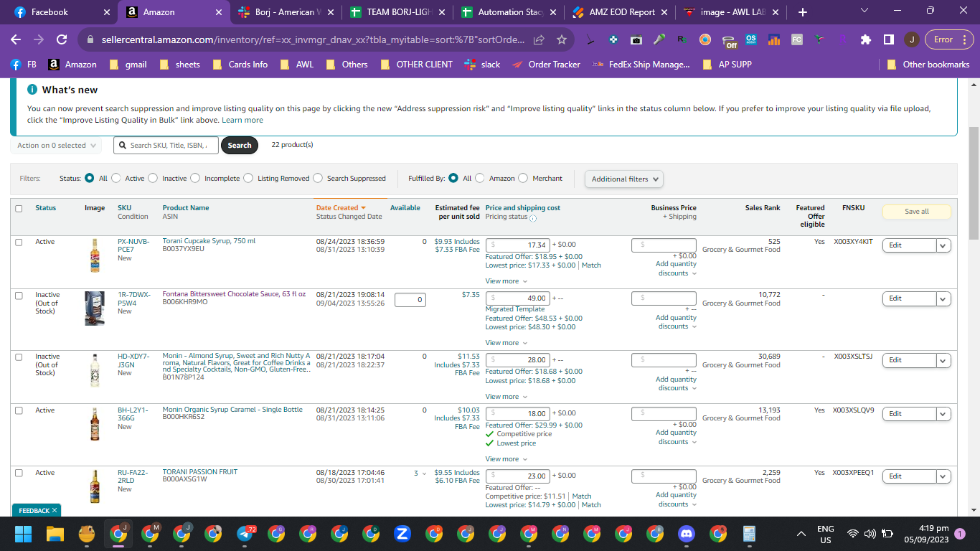Choose Fulfilled By Merchant radio button
This screenshot has height=551, width=980.
(523, 178)
